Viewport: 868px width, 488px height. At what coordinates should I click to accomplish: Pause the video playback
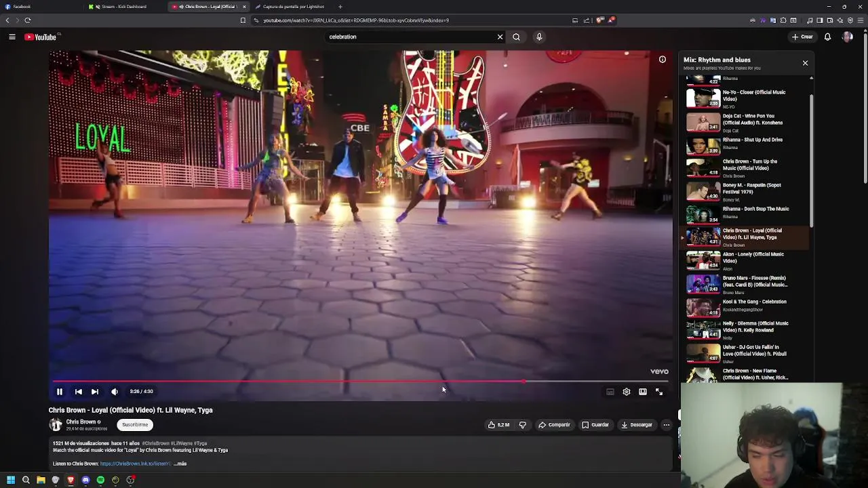[x=60, y=392]
